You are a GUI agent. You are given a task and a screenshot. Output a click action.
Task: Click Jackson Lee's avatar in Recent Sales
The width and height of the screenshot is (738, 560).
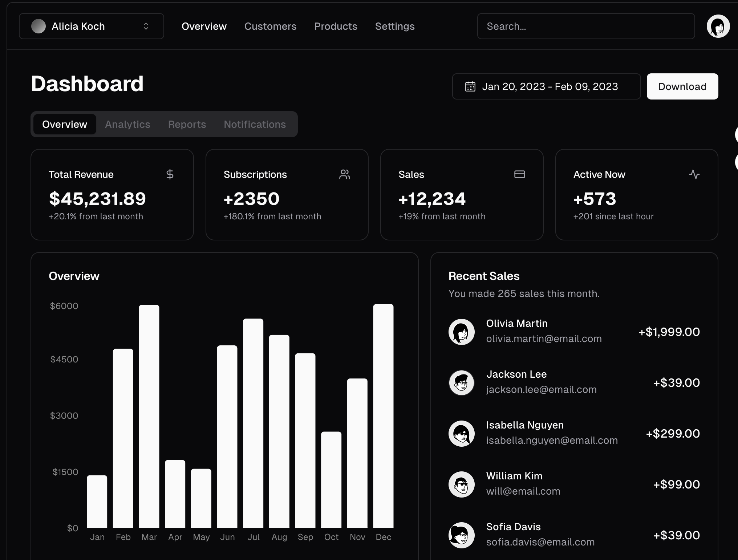coord(461,382)
